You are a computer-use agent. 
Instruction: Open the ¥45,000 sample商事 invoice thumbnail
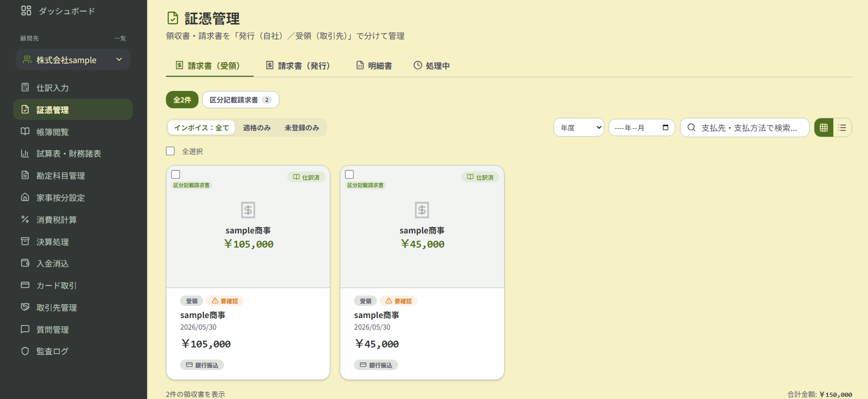pyautogui.click(x=422, y=227)
